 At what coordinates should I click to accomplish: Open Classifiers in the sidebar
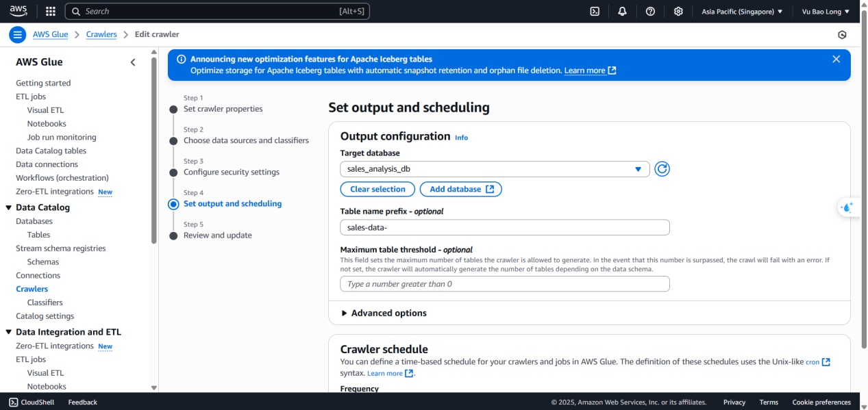tap(45, 303)
